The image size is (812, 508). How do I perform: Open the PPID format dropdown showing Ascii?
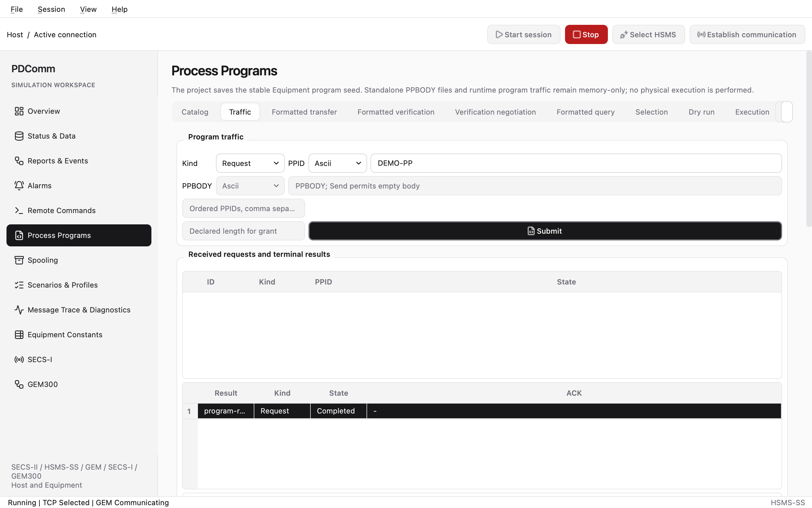pos(337,163)
